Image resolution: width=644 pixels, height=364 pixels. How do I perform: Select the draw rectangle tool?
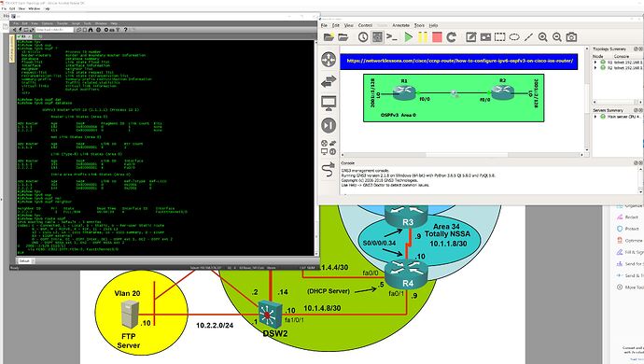[x=500, y=37]
